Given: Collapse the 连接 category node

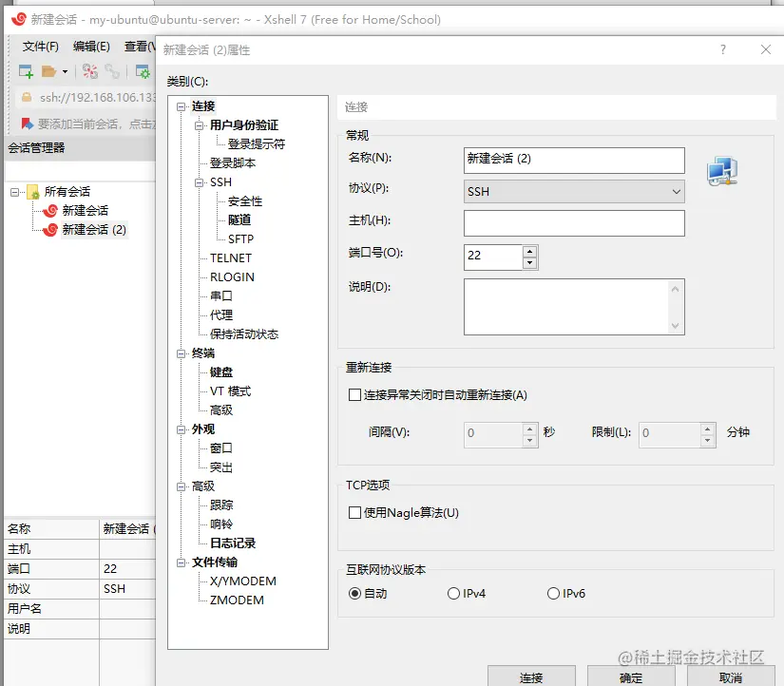Looking at the screenshot, I should tap(181, 106).
